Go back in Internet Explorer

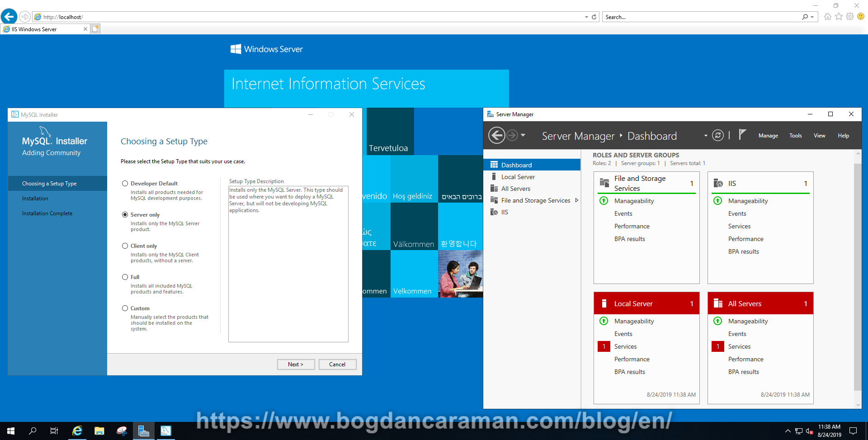(9, 17)
